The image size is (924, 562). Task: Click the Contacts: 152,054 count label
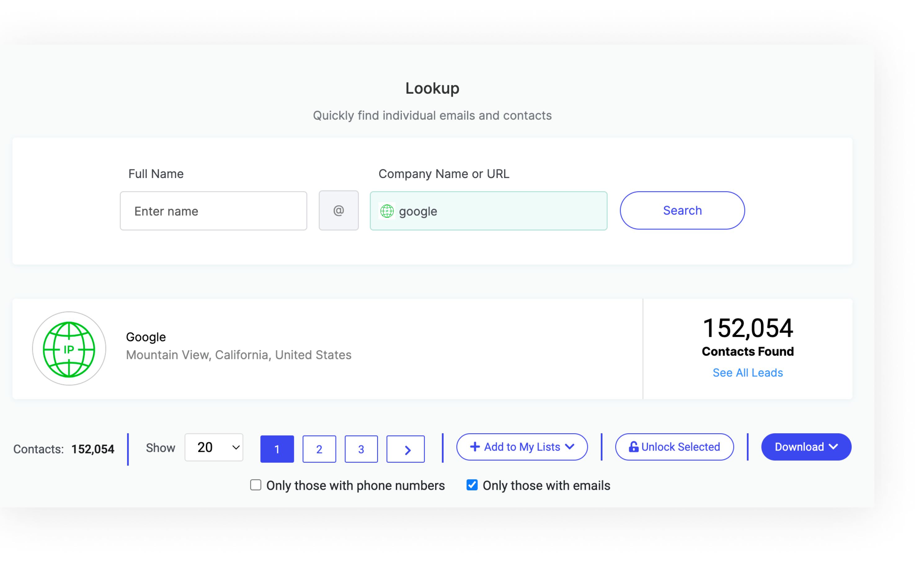tap(64, 449)
